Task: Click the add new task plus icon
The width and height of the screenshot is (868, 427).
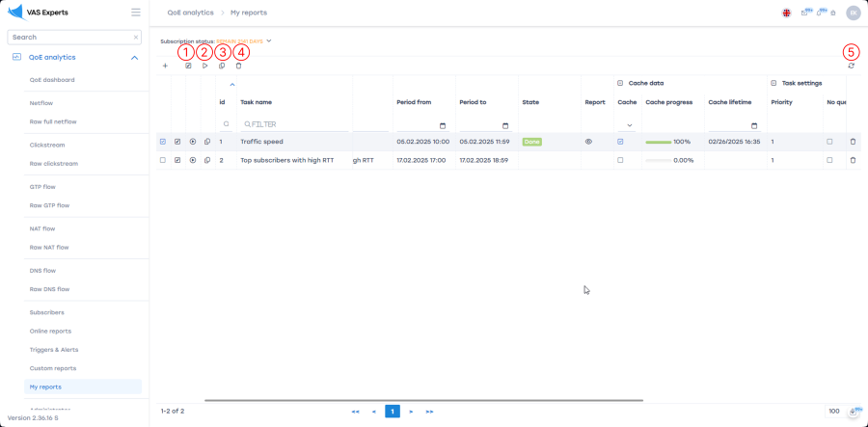Action: [x=165, y=66]
